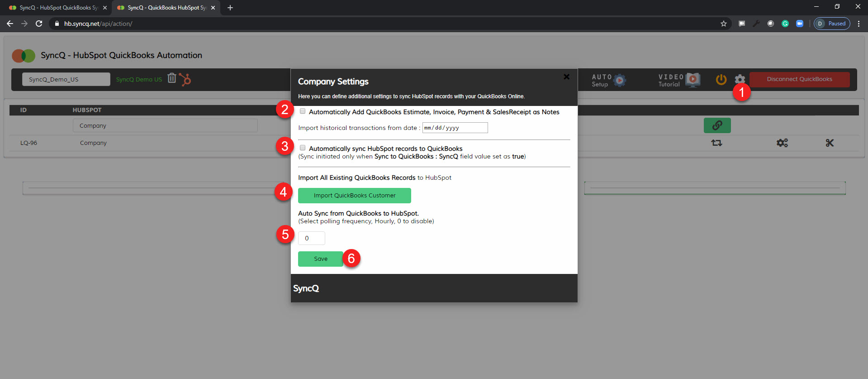Click the Grammarly extension icon
Screen dimensions: 868x379
pos(785,24)
